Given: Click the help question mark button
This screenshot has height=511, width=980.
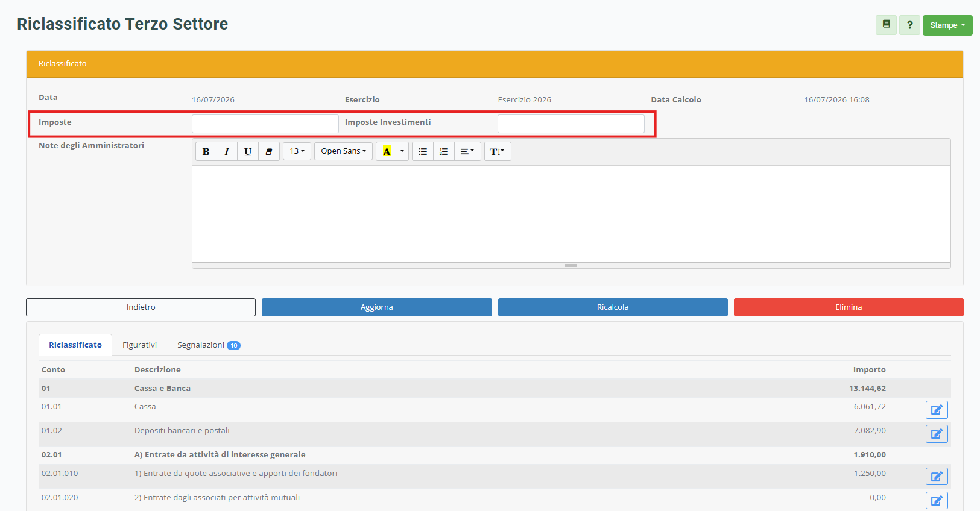Looking at the screenshot, I should 909,25.
